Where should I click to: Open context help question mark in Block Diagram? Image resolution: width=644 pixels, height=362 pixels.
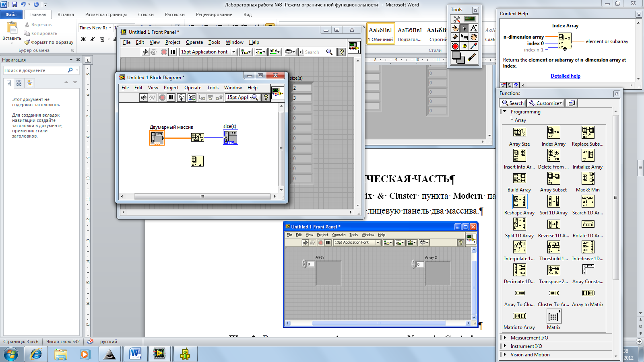point(266,97)
